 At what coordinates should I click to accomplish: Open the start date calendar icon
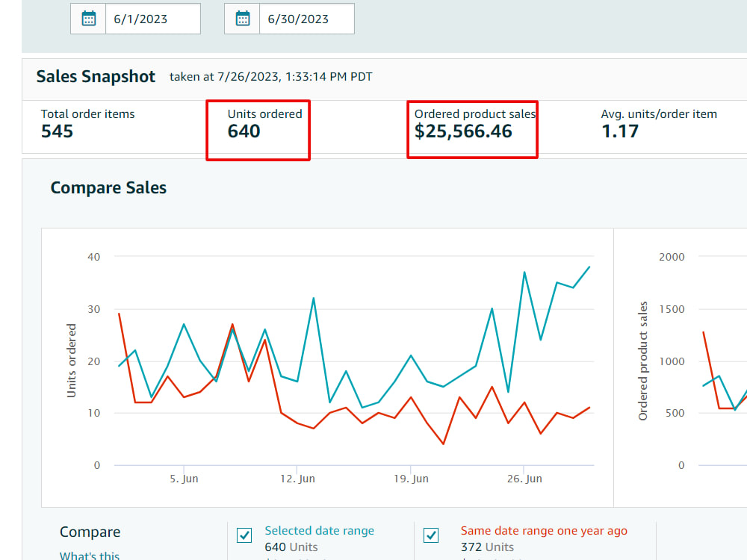pos(89,19)
